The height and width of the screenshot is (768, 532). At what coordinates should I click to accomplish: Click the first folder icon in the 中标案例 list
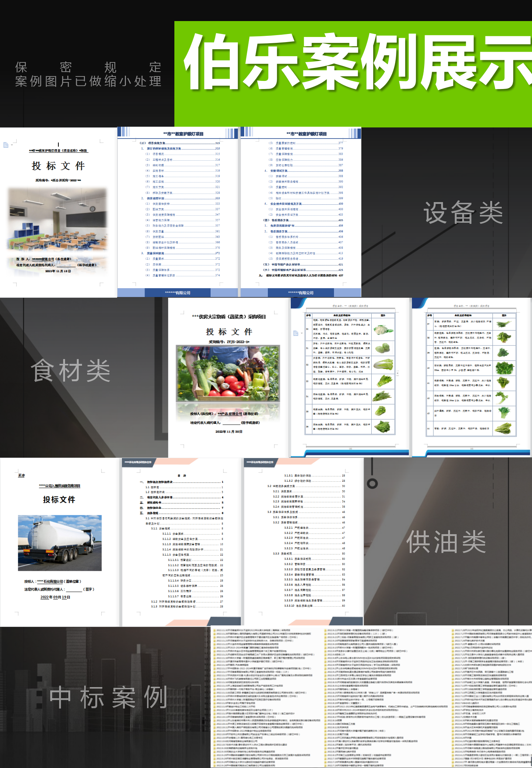pos(214,630)
